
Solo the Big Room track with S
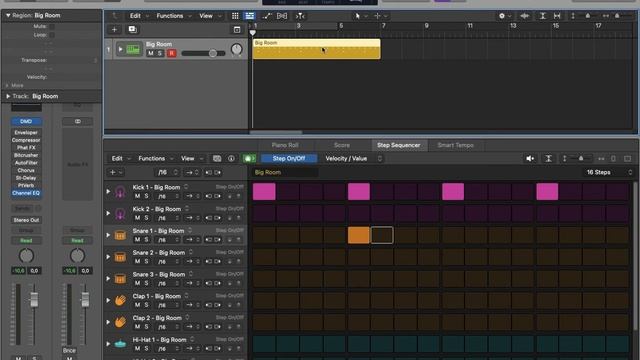click(x=160, y=53)
